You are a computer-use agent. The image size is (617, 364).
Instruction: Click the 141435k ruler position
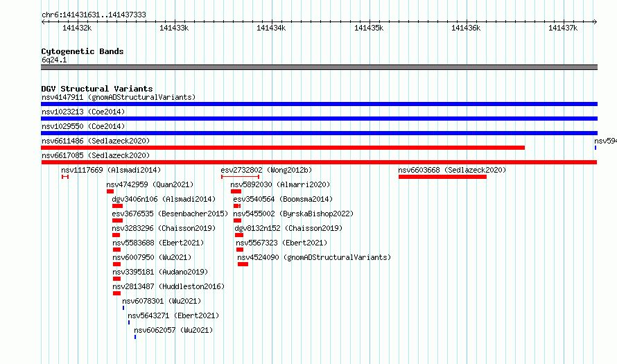369,28
